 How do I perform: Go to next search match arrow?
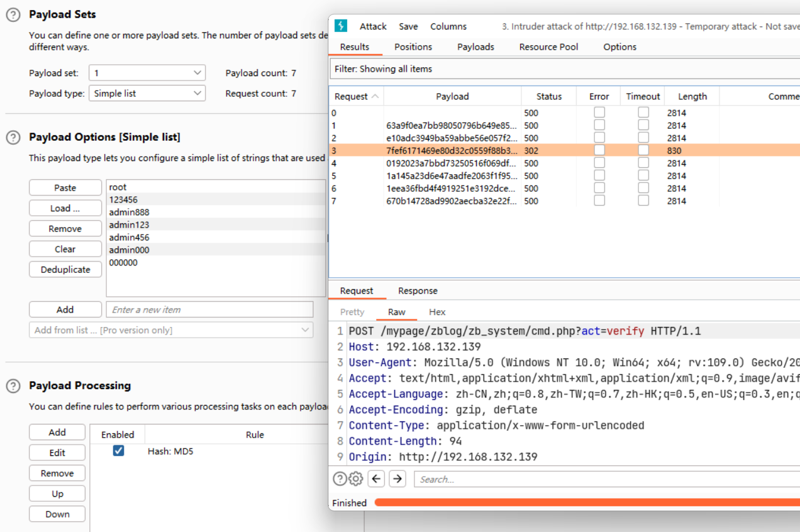pyautogui.click(x=397, y=479)
